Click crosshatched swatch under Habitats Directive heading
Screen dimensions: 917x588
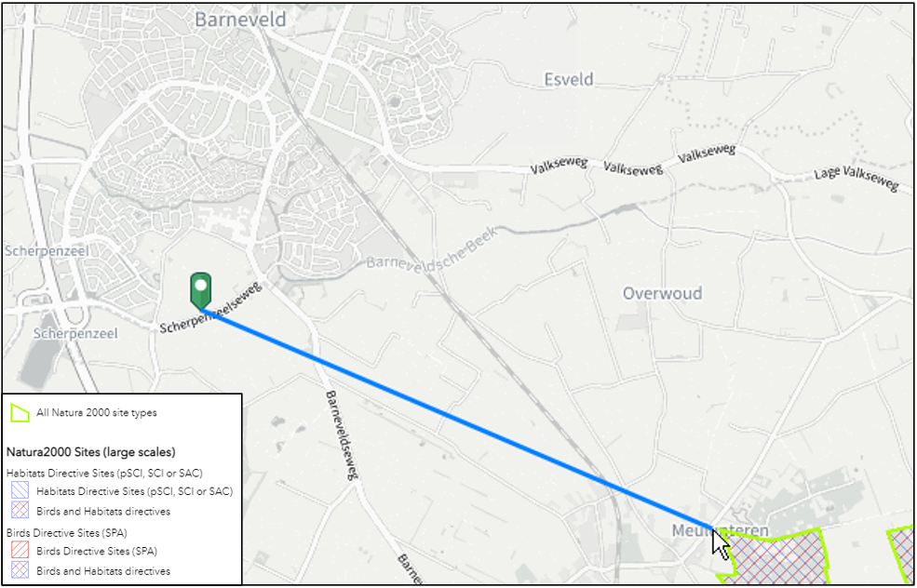point(20,511)
